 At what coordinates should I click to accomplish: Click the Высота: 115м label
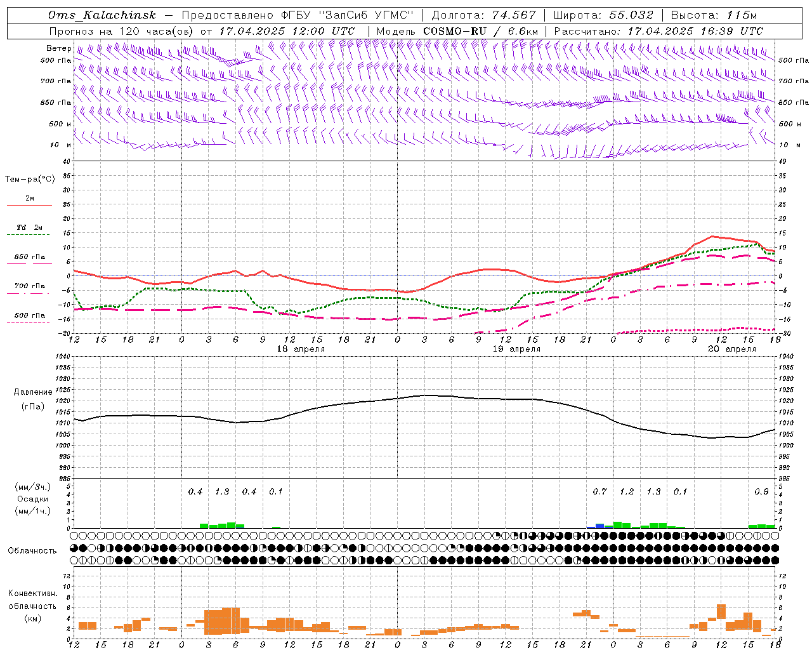(714, 15)
